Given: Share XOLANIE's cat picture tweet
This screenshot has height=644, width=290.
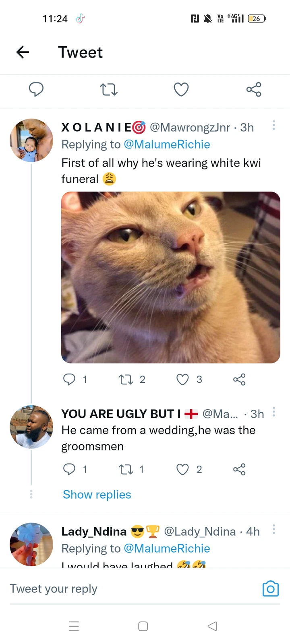Looking at the screenshot, I should [x=239, y=379].
